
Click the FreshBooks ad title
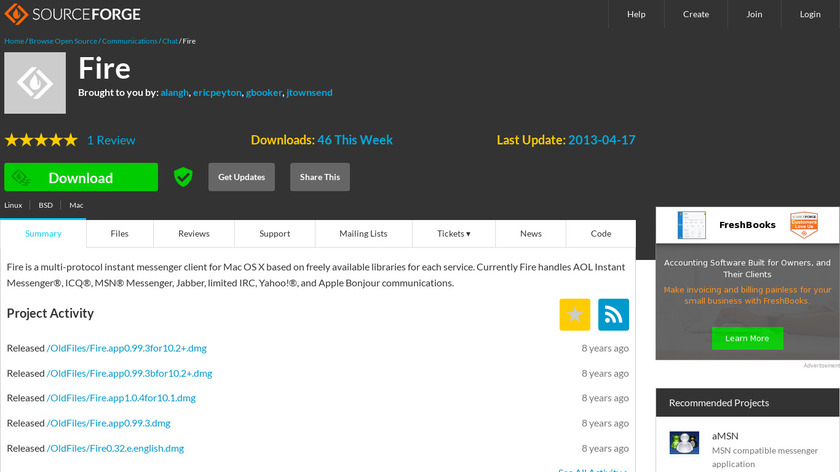pyautogui.click(x=747, y=225)
